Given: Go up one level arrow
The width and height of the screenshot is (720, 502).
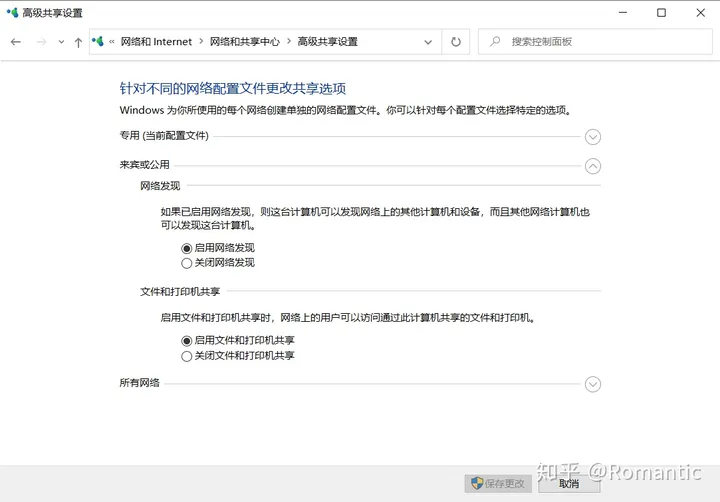Looking at the screenshot, I should point(78,42).
